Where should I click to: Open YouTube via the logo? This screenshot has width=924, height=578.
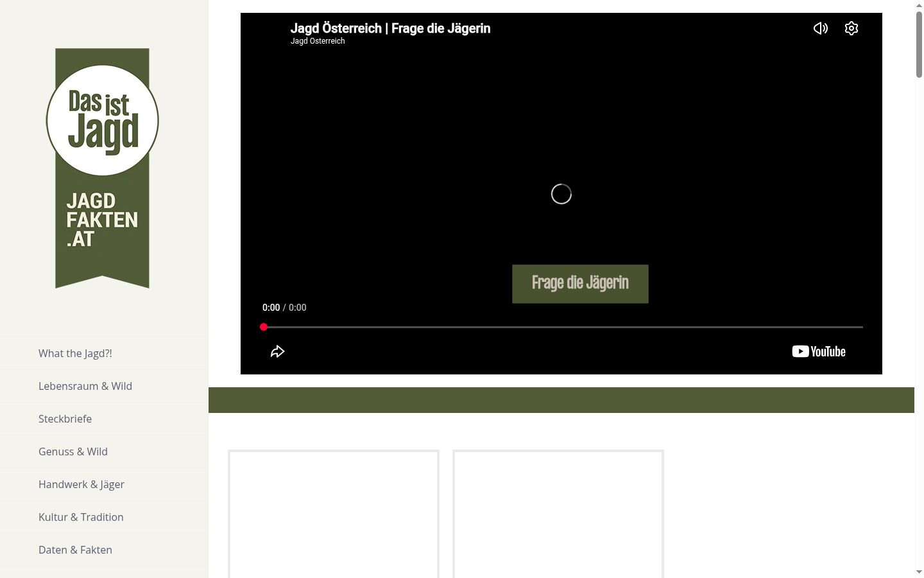click(x=819, y=351)
